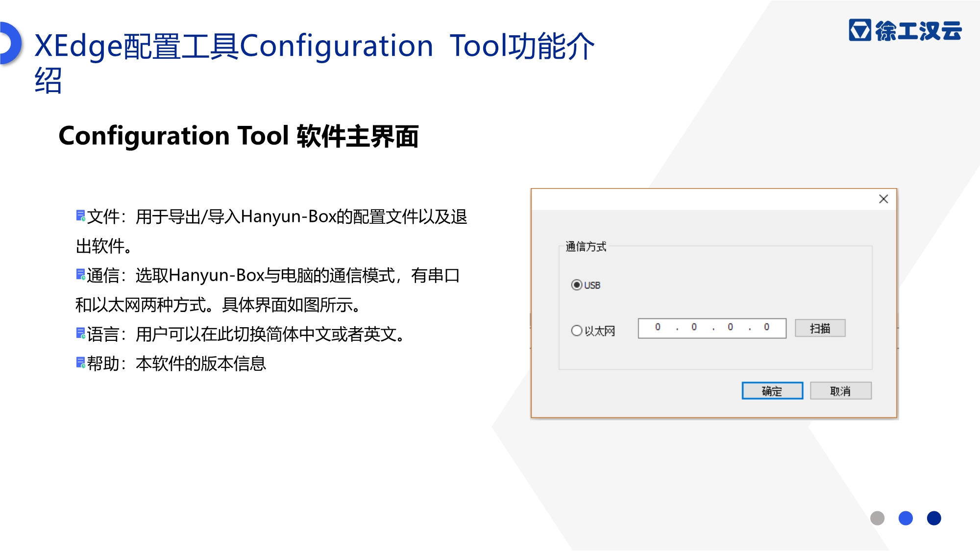Click the text 语言：用户可以在此切换简体中文或者英文
The image size is (980, 551).
(246, 334)
